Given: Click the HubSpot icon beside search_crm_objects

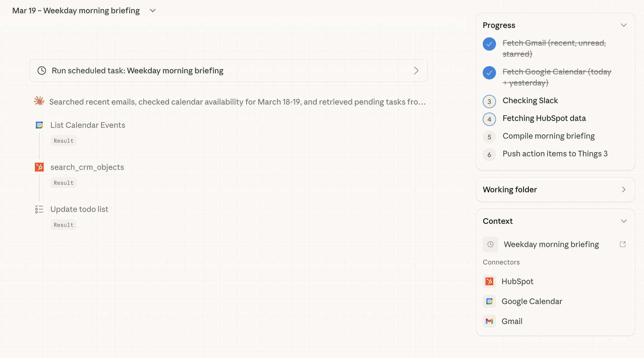Looking at the screenshot, I should (39, 167).
